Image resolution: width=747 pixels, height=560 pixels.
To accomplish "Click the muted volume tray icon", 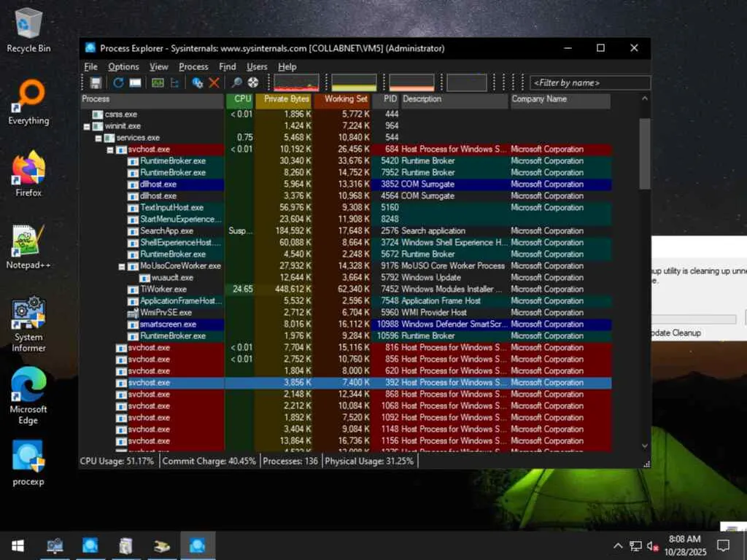I will click(652, 546).
